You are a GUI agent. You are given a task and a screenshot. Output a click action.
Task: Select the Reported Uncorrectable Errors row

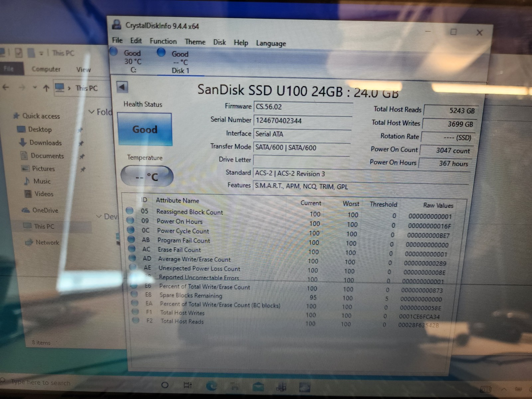[x=288, y=279]
